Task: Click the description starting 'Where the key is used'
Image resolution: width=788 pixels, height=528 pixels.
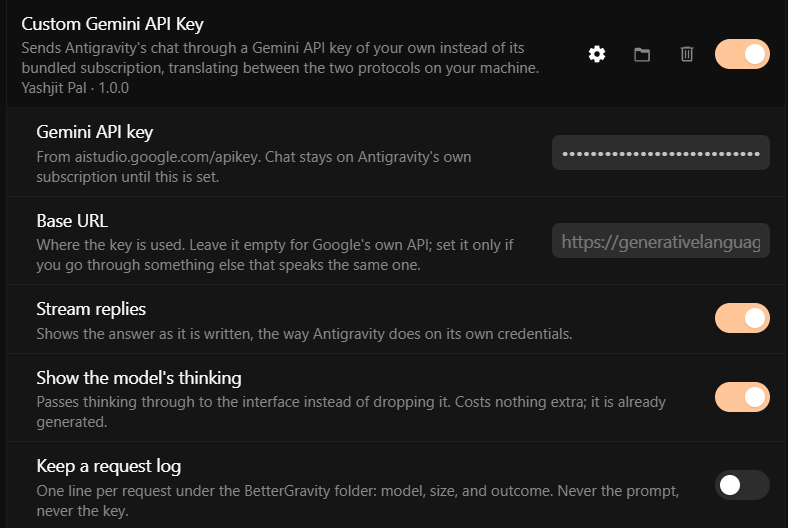Action: pyautogui.click(x=275, y=255)
